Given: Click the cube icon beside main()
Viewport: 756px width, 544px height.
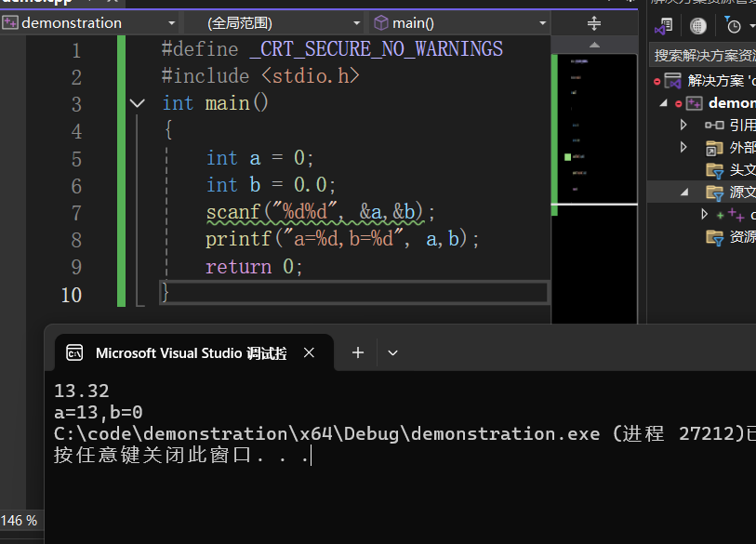Looking at the screenshot, I should coord(381,22).
